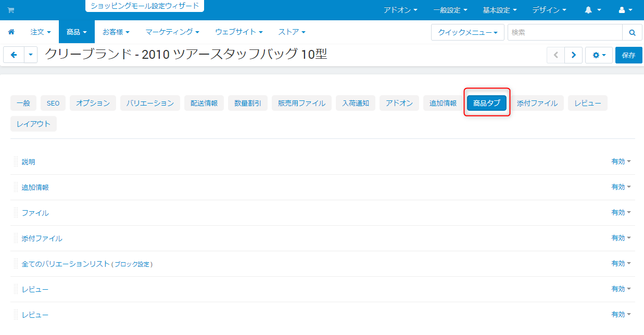This screenshot has width=644, height=335.
Task: Go to next product chevron
Action: [x=573, y=55]
